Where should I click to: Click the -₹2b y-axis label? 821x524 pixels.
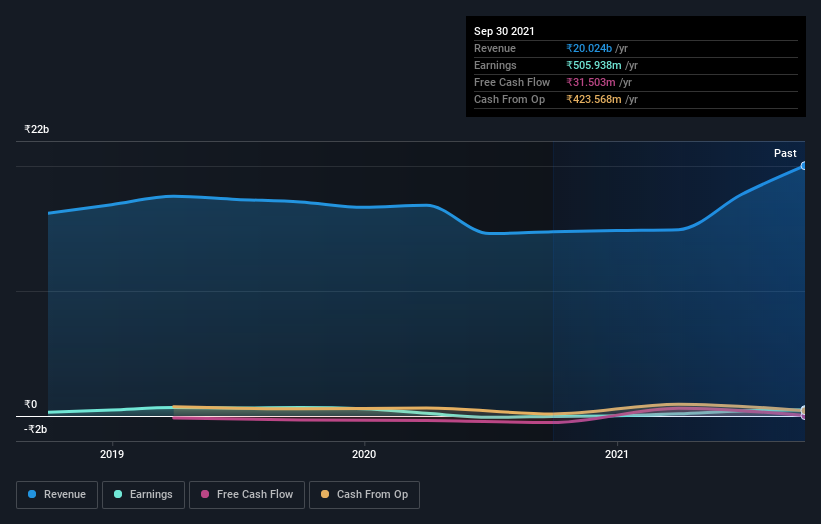click(x=36, y=429)
